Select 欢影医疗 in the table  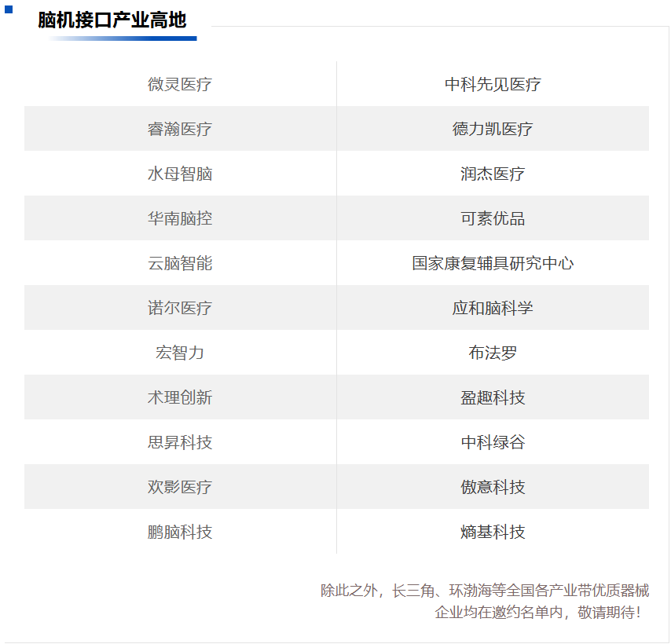[x=180, y=487]
